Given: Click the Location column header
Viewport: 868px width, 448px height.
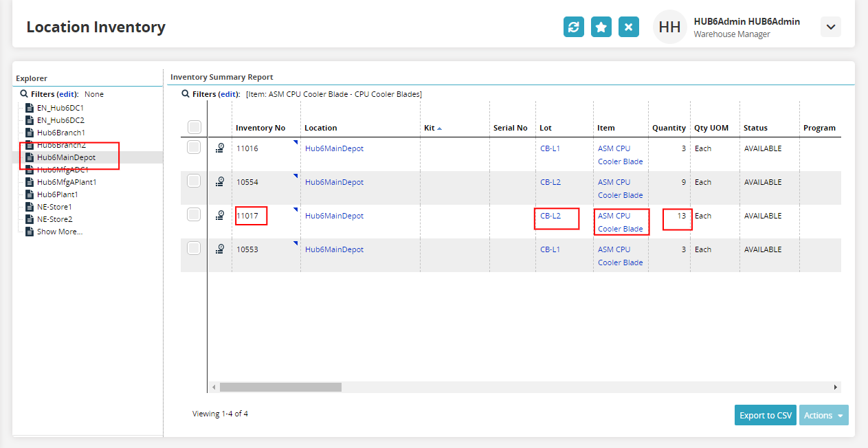Looking at the screenshot, I should tap(321, 128).
